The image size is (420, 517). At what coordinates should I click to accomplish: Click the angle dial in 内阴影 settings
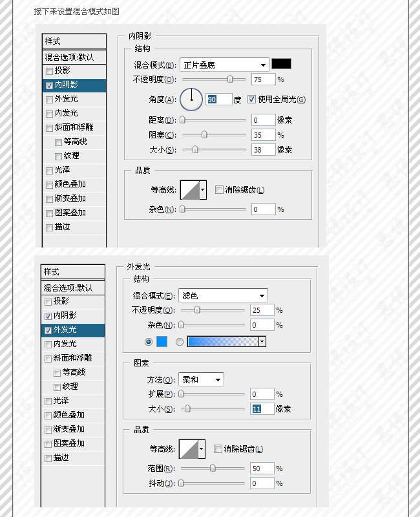pyautogui.click(x=191, y=100)
